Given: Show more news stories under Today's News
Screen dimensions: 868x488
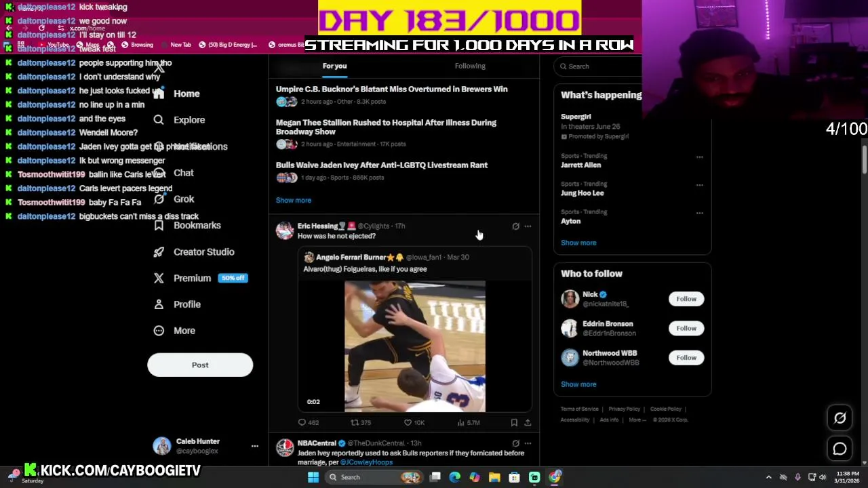Looking at the screenshot, I should coord(294,200).
